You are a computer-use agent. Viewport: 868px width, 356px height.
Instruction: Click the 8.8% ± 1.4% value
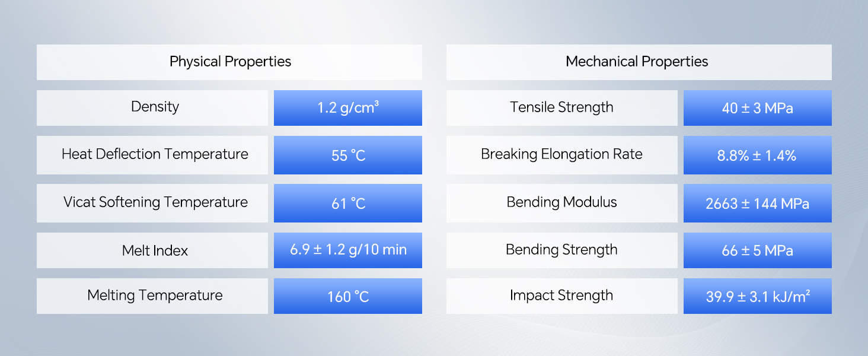coord(758,155)
